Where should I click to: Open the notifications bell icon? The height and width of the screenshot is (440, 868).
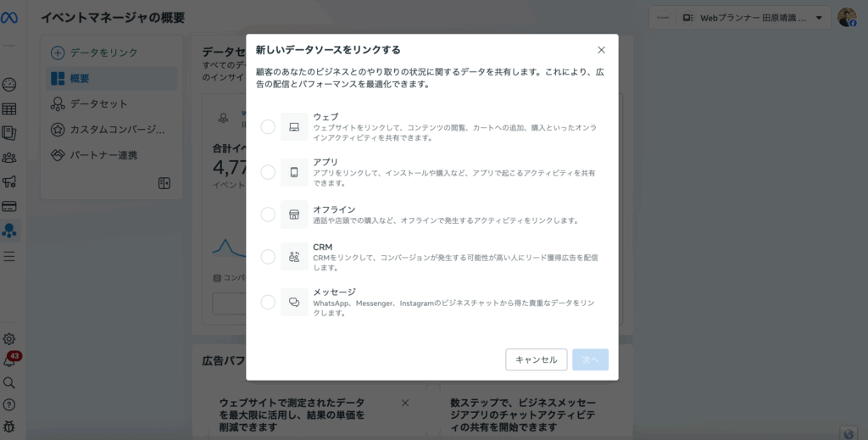pyautogui.click(x=10, y=361)
